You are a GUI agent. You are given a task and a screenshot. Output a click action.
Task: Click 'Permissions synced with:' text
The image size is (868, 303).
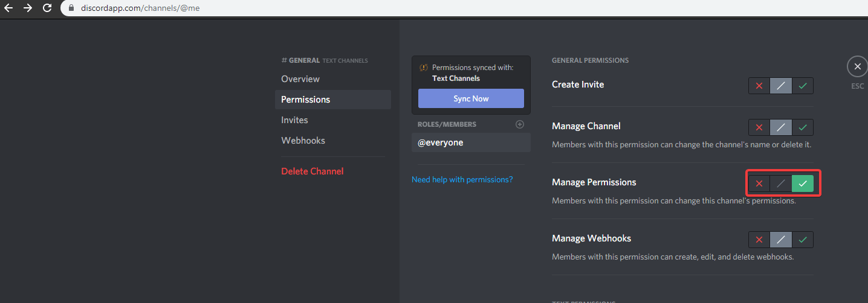pyautogui.click(x=473, y=68)
